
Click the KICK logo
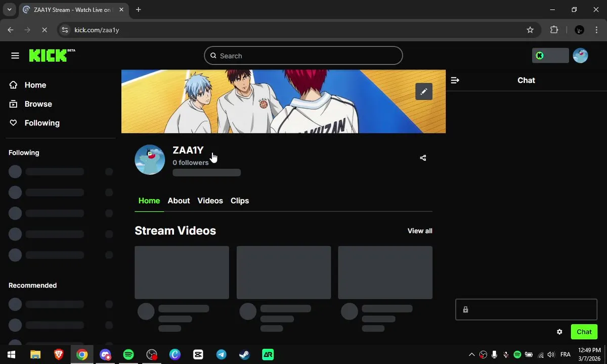52,55
